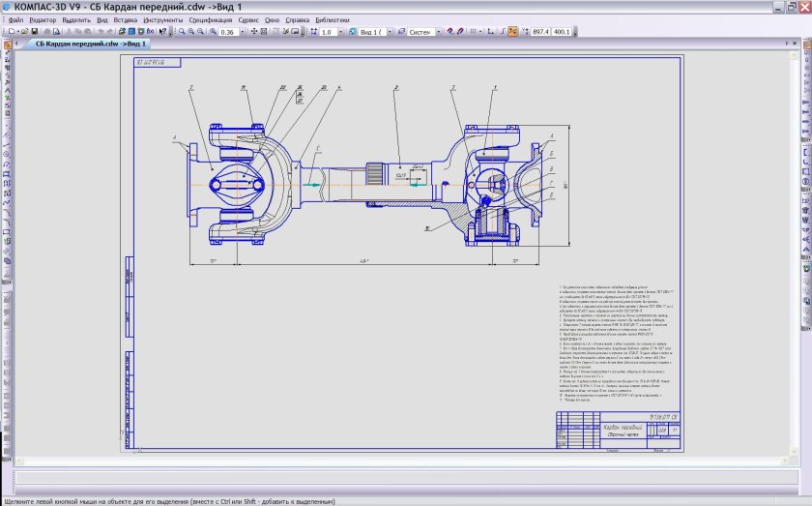This screenshot has width=812, height=506.
Task: Click the current step value field 1.0
Action: pyautogui.click(x=326, y=32)
